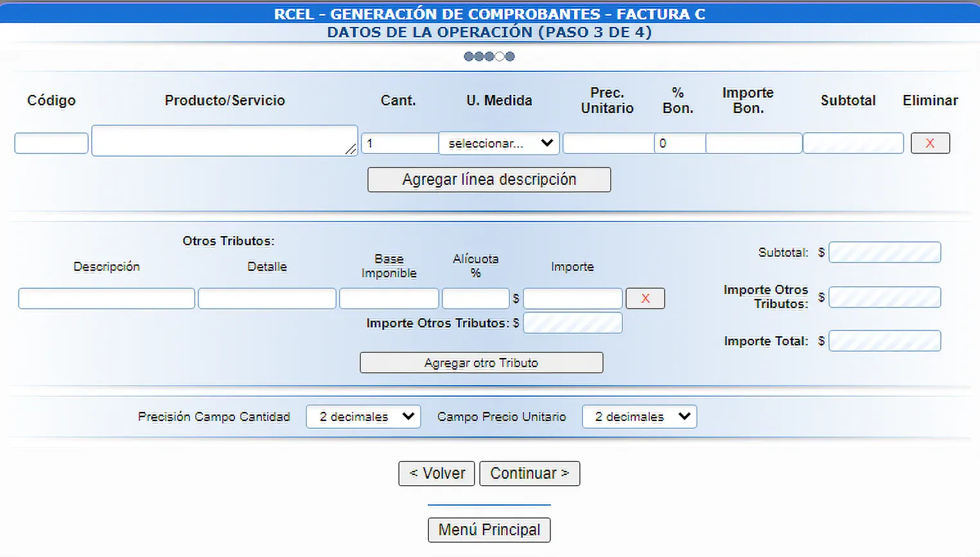Screen dimensions: 980x557
Task: Focus the Código input field
Action: pos(51,143)
